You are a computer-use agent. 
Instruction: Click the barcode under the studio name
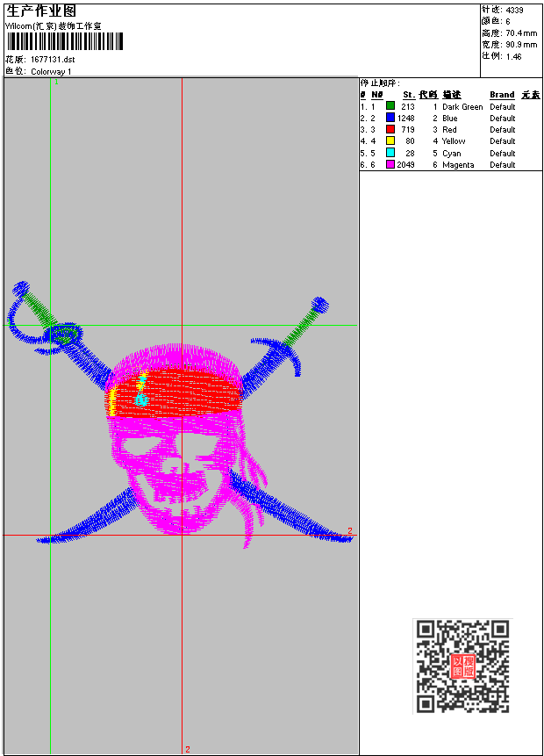(65, 41)
